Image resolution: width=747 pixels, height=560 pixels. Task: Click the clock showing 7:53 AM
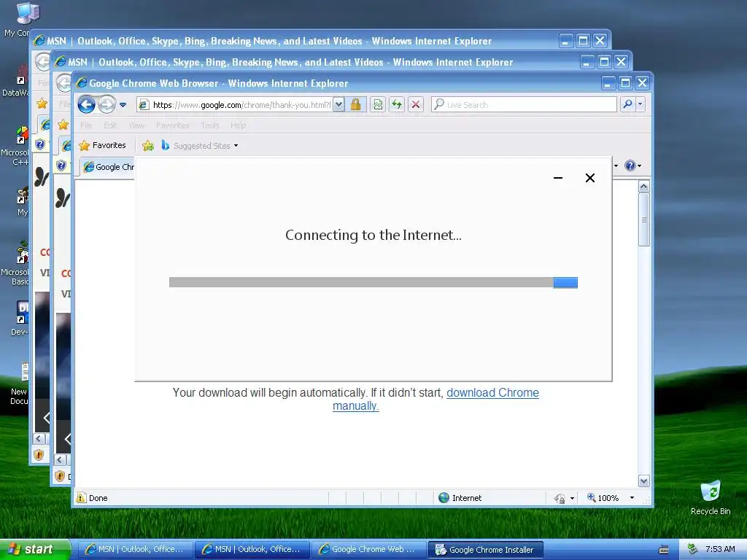(x=720, y=549)
